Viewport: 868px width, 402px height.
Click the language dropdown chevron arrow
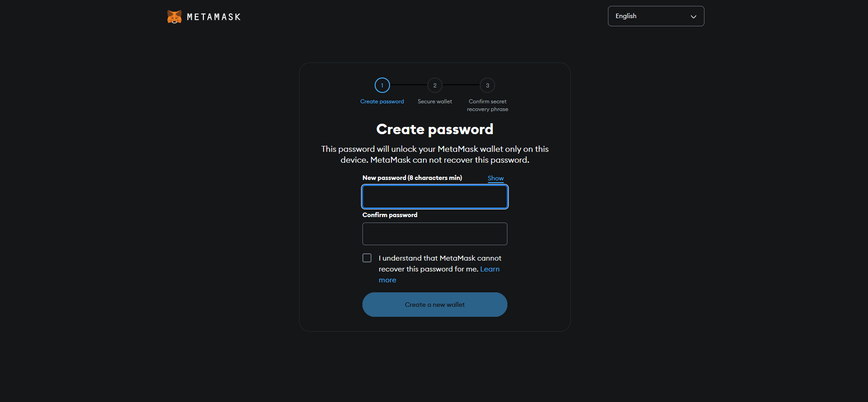tap(693, 17)
